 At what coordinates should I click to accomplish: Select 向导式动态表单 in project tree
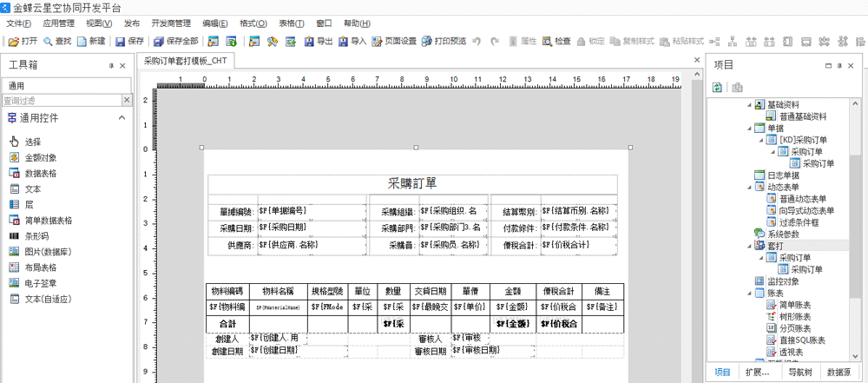pyautogui.click(x=806, y=210)
